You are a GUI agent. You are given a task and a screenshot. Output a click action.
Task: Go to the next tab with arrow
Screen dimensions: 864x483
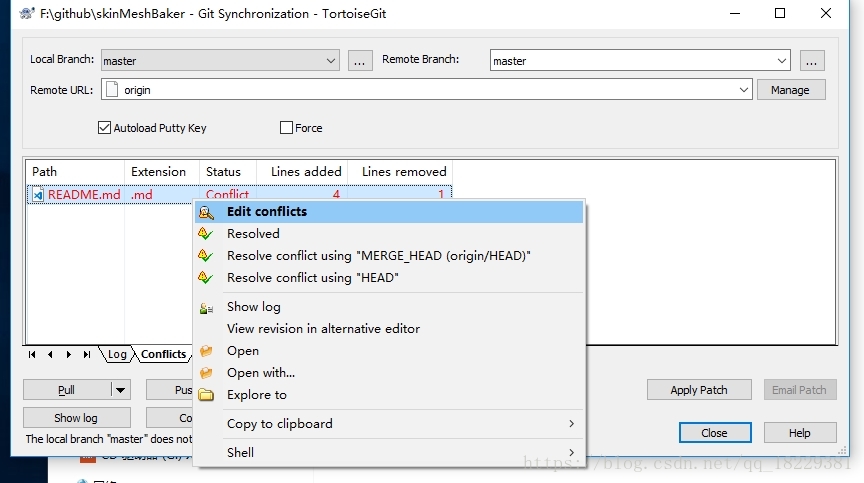click(68, 354)
